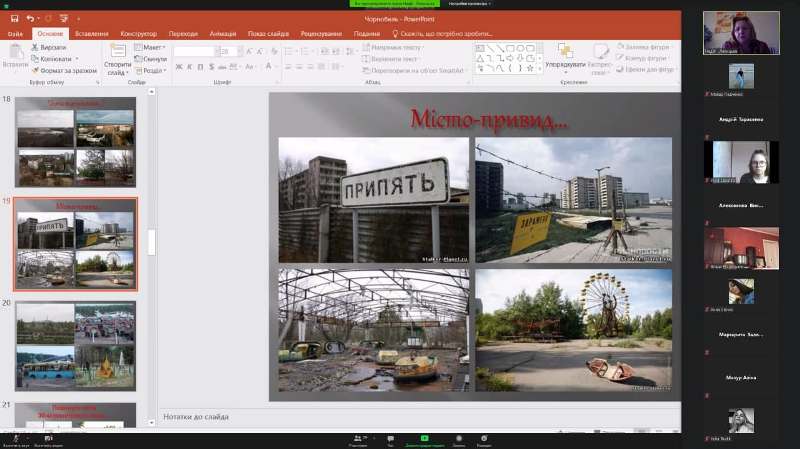
Task: Open the Вставлення ribbon tab
Action: pyautogui.click(x=92, y=33)
